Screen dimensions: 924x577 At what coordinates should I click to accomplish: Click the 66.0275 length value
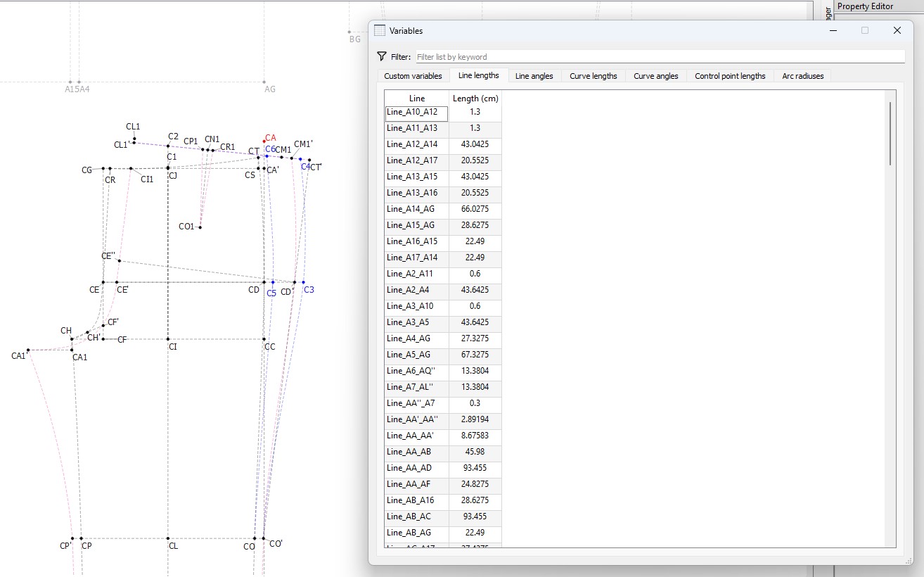(x=475, y=209)
